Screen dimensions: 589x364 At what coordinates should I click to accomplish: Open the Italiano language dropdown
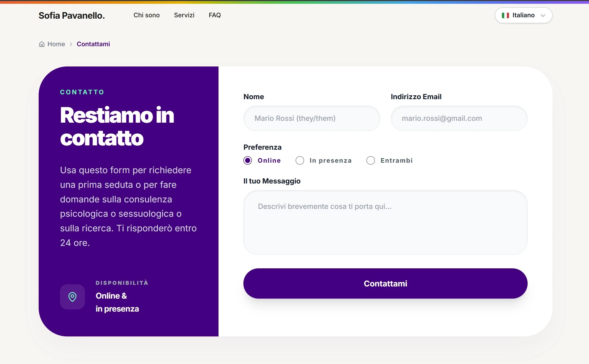pyautogui.click(x=523, y=15)
